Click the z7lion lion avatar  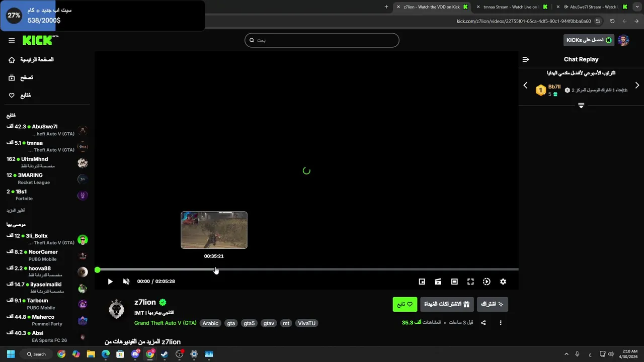(x=117, y=309)
